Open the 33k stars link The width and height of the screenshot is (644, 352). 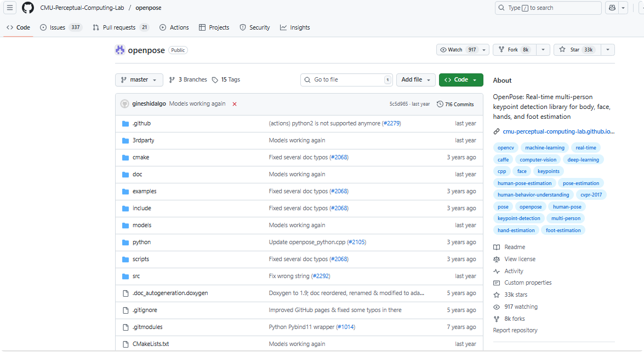[515, 295]
